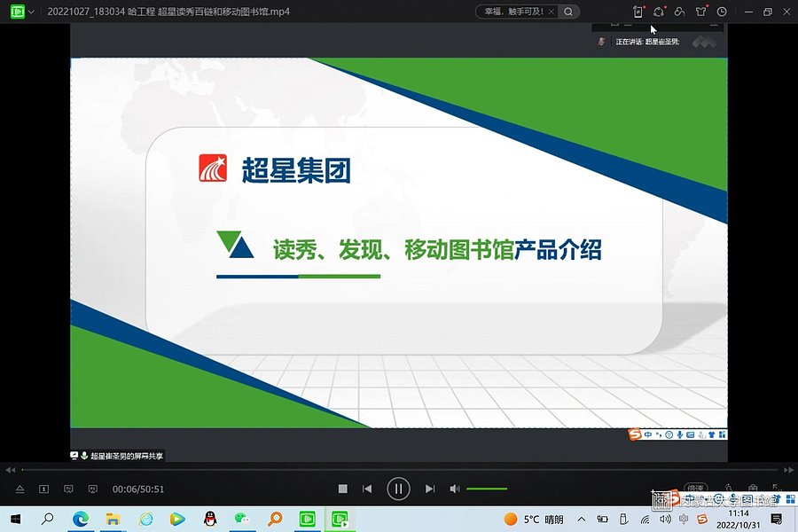Expand hidden system tray icons chevron
Image resolution: width=798 pixels, height=532 pixels.
(581, 520)
